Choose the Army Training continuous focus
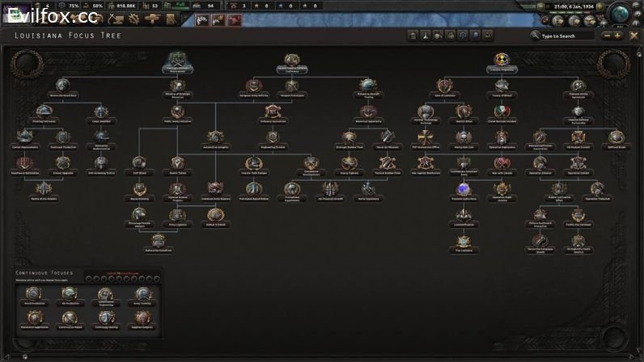Screen dimensions: 644x362 point(142,294)
